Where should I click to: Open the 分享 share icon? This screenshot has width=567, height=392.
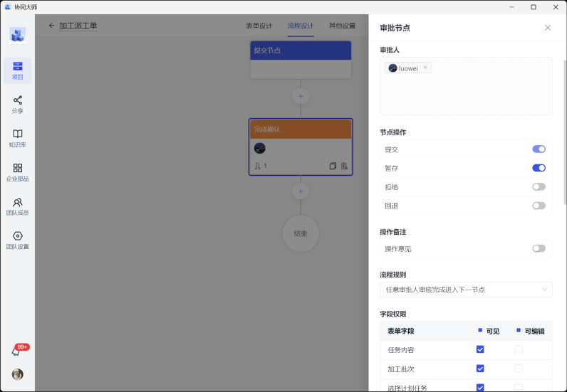17,104
